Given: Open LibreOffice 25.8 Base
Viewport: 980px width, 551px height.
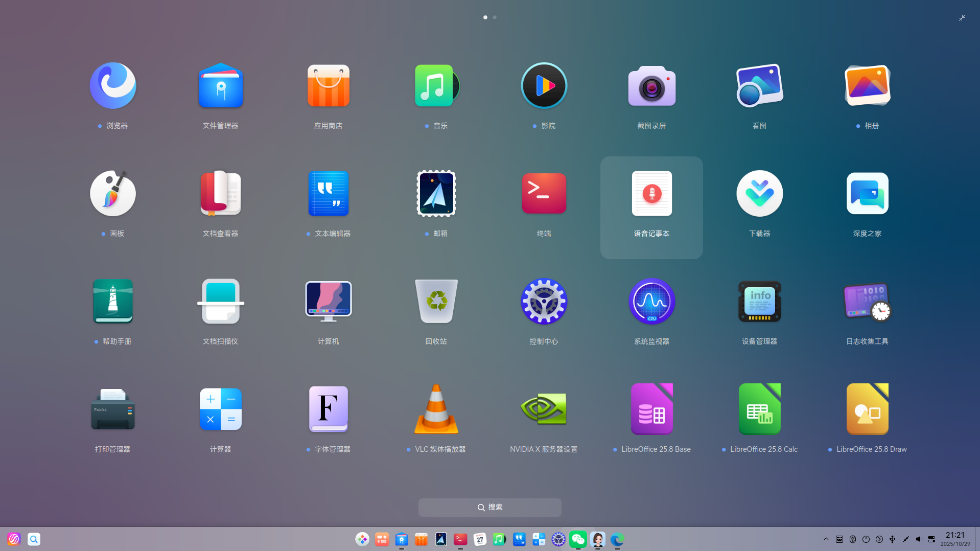Looking at the screenshot, I should tap(652, 409).
